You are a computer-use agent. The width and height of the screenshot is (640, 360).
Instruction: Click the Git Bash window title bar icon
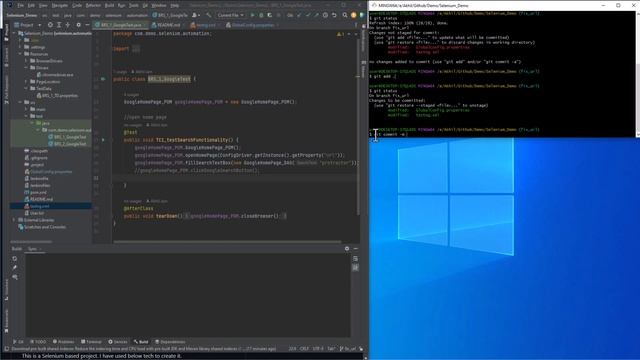click(374, 5)
